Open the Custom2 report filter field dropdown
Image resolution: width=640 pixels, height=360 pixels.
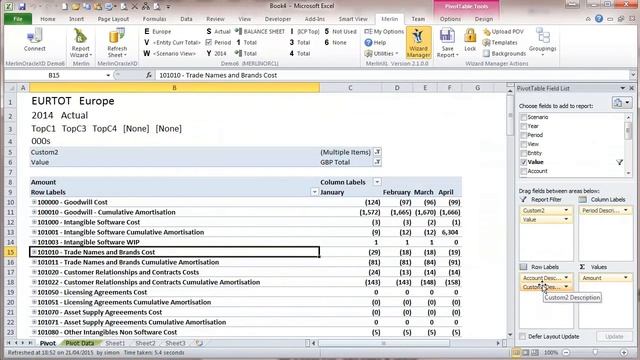coord(566,210)
